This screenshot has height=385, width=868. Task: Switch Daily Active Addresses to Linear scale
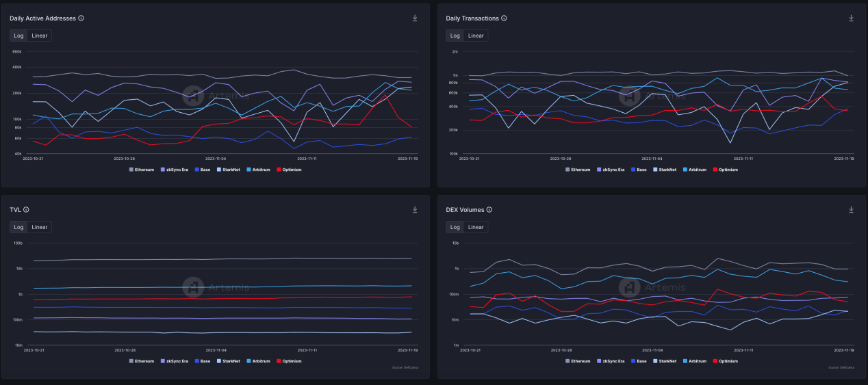(x=40, y=36)
